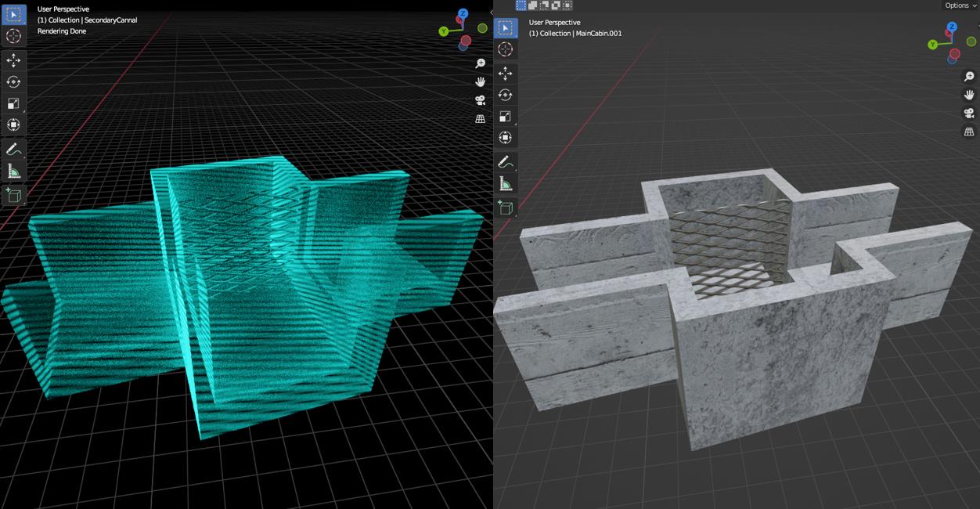Click the zoom icon in left viewport
Viewport: 980px width, 509px height.
[x=481, y=63]
